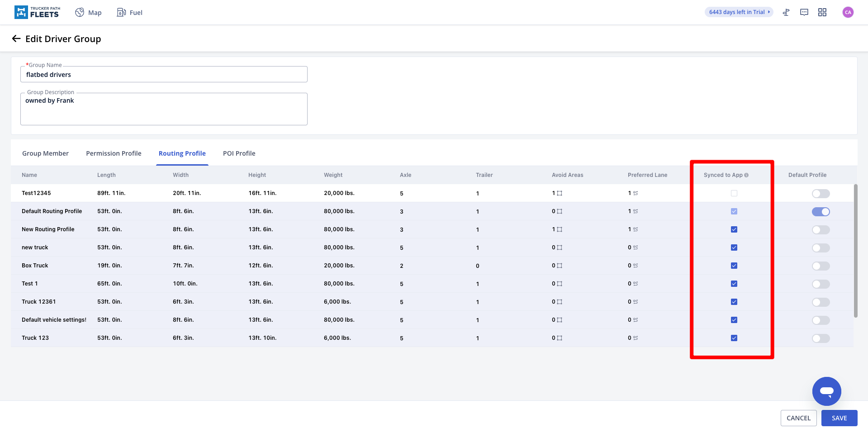This screenshot has width=868, height=433.
Task: Open the floating chat support bubble
Action: (826, 391)
